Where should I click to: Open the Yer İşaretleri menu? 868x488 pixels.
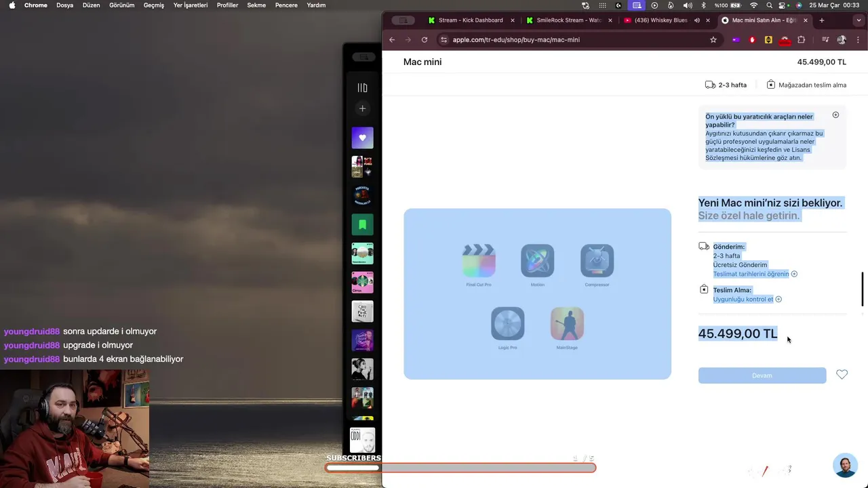(x=191, y=5)
